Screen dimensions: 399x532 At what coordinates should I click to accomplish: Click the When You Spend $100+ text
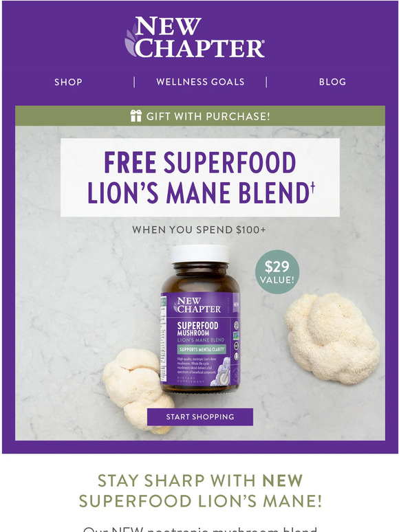click(x=199, y=230)
